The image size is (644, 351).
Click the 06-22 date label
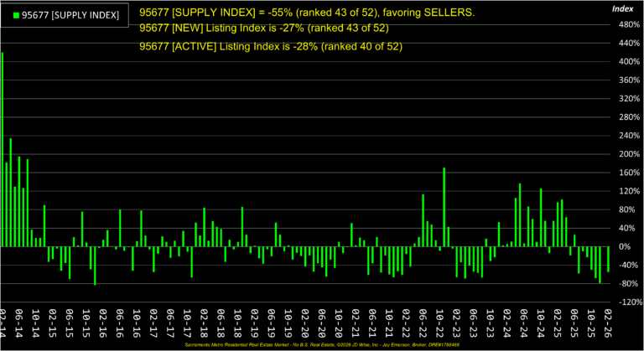click(x=423, y=323)
